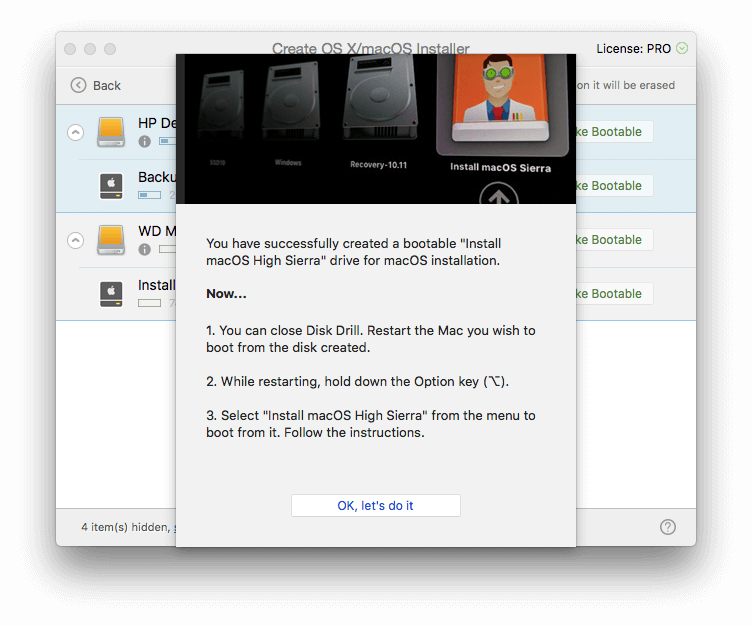Click the up arrow circle below Install macOS Sierra

[499, 193]
